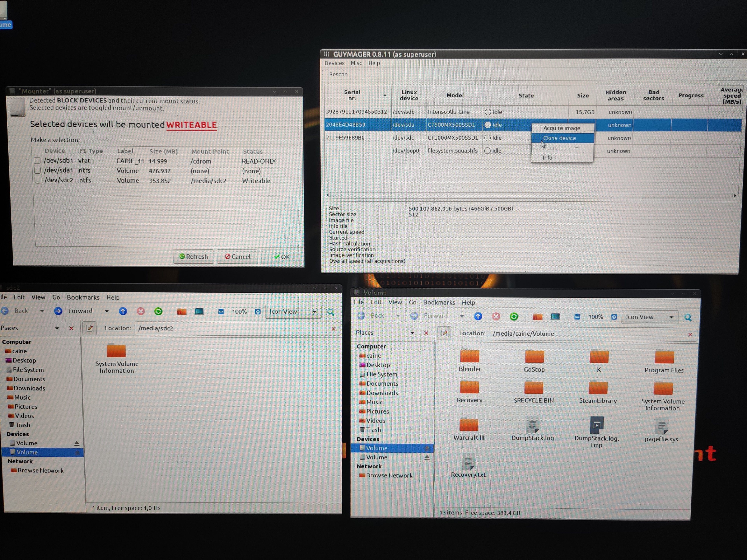Screen dimensions: 747x560
Task: Click zoom out icon in Volume toolbar
Action: [577, 317]
